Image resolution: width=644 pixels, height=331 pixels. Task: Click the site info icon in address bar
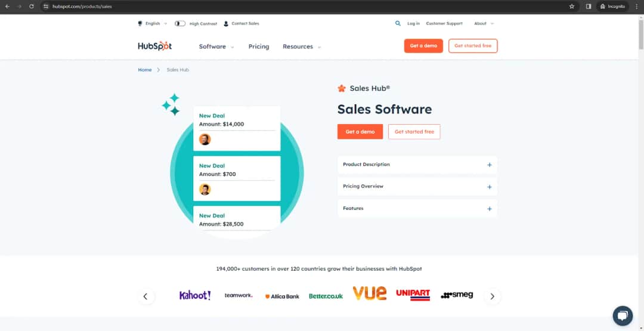45,7
